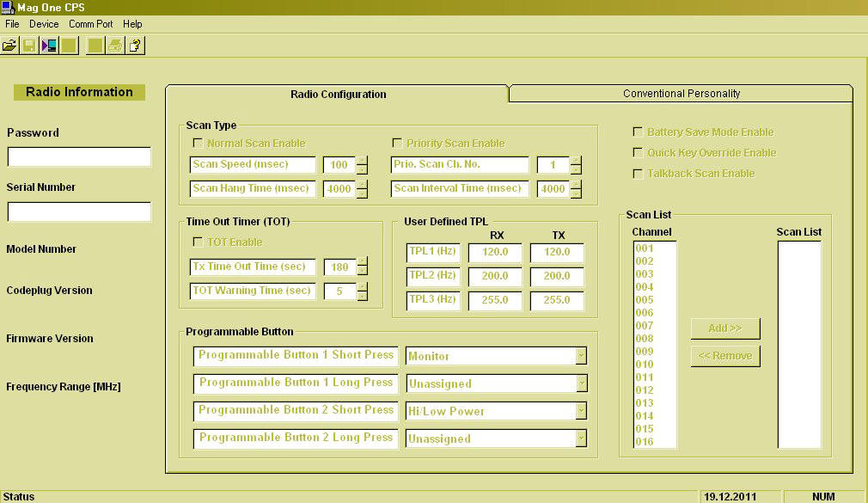
Task: Select channel 011 in Channel list
Action: point(645,377)
